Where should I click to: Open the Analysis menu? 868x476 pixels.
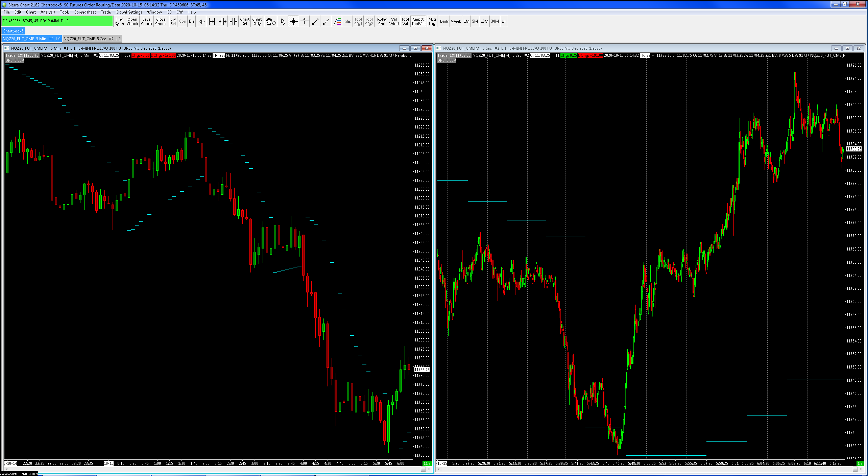tap(48, 12)
